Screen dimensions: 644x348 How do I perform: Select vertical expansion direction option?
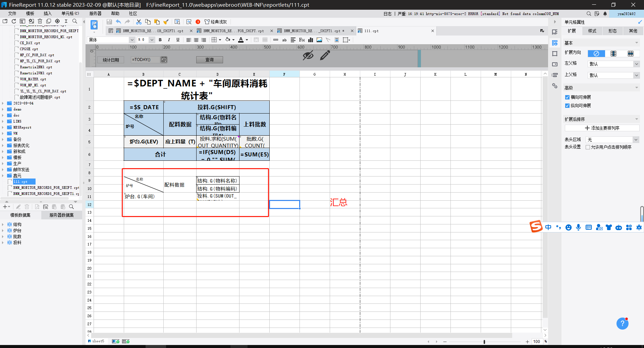click(x=613, y=54)
